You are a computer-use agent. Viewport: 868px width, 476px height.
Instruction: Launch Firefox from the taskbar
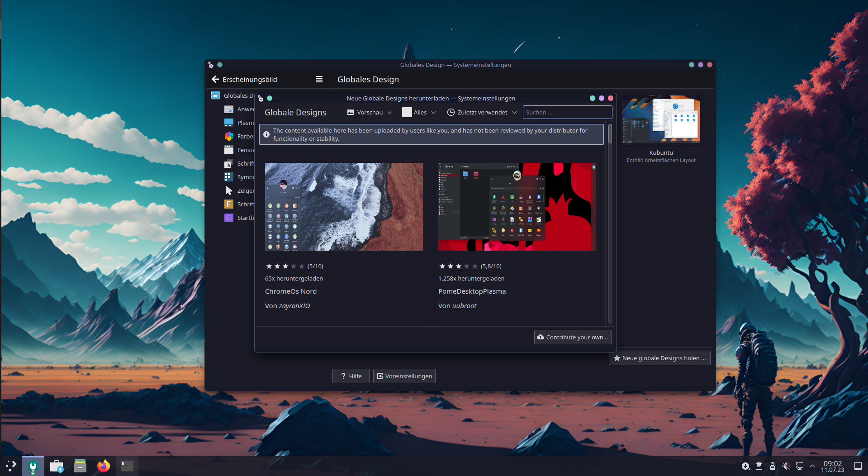tap(104, 466)
